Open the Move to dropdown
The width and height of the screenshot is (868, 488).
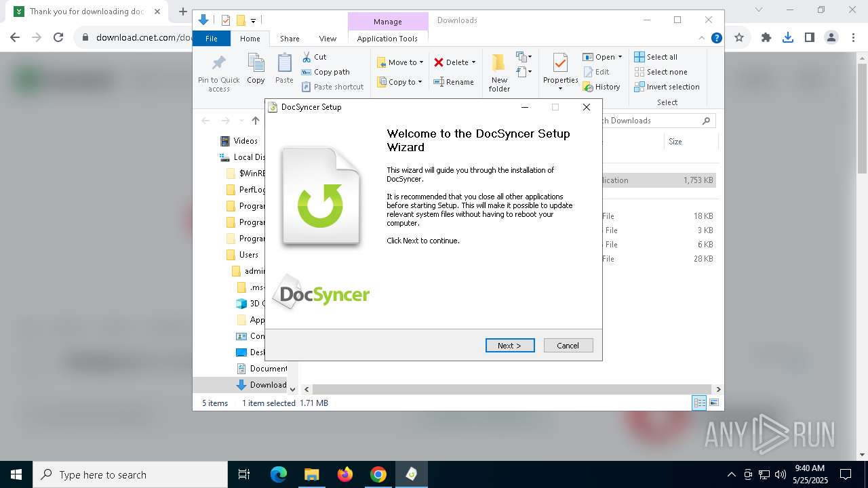pyautogui.click(x=400, y=62)
